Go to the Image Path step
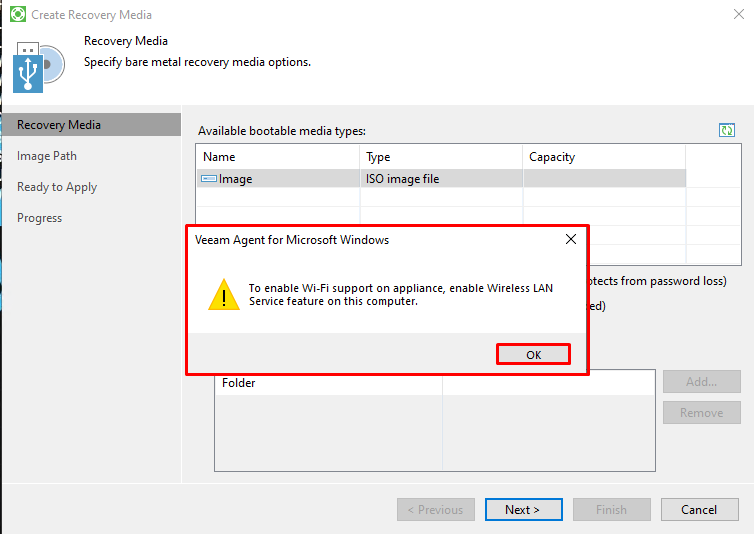Screen dimensions: 754x534 coord(47,156)
